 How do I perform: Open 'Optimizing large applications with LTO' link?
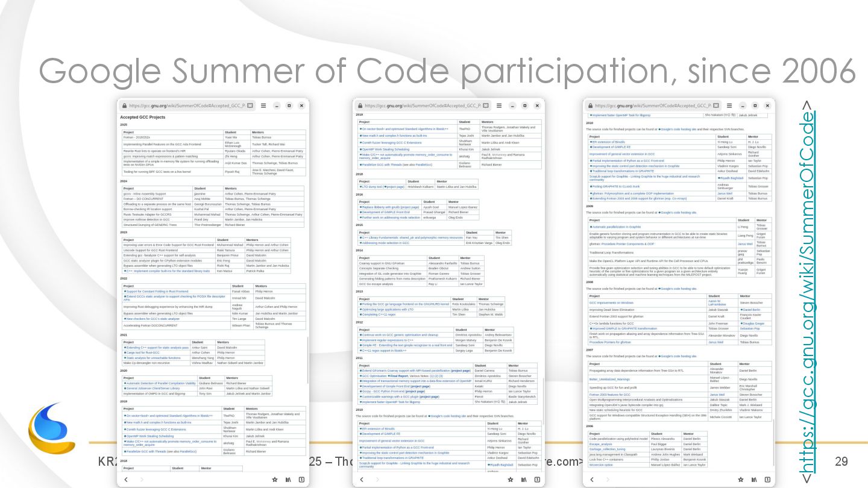click(387, 309)
